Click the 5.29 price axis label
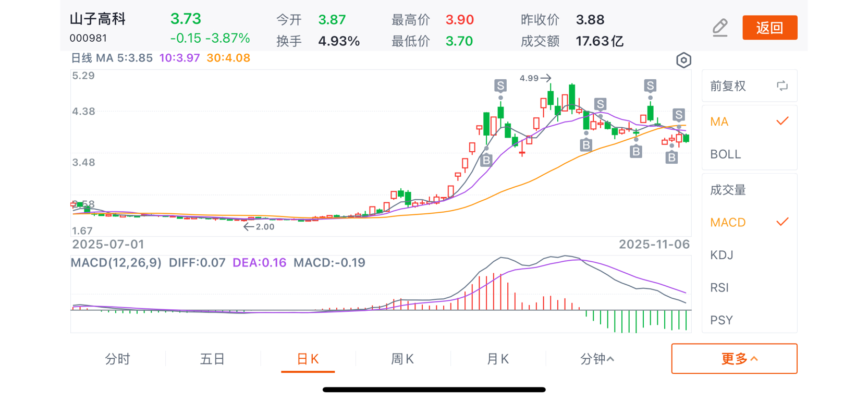Viewport: 868px width, 401px height. tap(83, 76)
